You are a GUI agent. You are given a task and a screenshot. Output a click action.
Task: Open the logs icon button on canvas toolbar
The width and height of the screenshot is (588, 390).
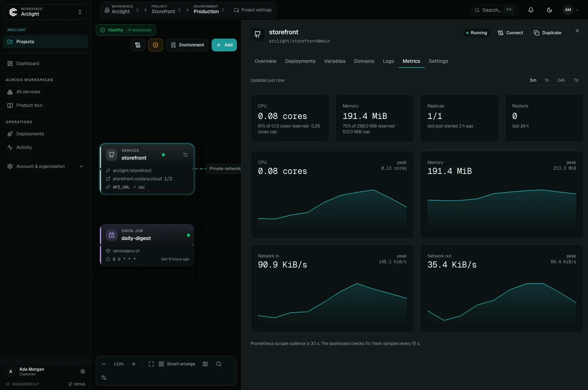[138, 45]
